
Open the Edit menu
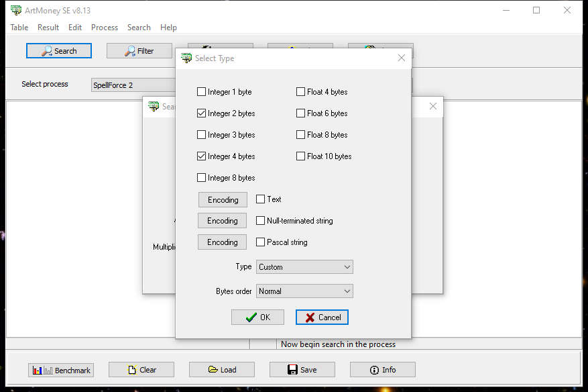pos(75,28)
